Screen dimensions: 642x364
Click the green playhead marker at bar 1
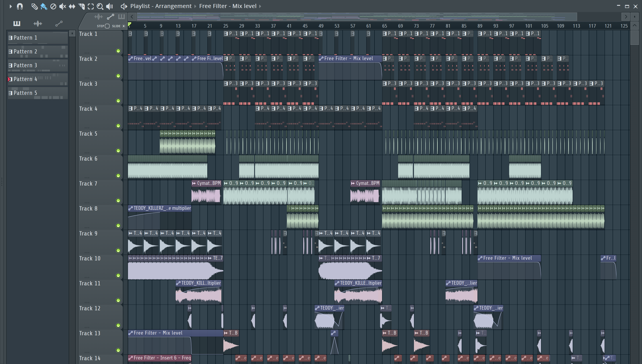[x=130, y=25]
